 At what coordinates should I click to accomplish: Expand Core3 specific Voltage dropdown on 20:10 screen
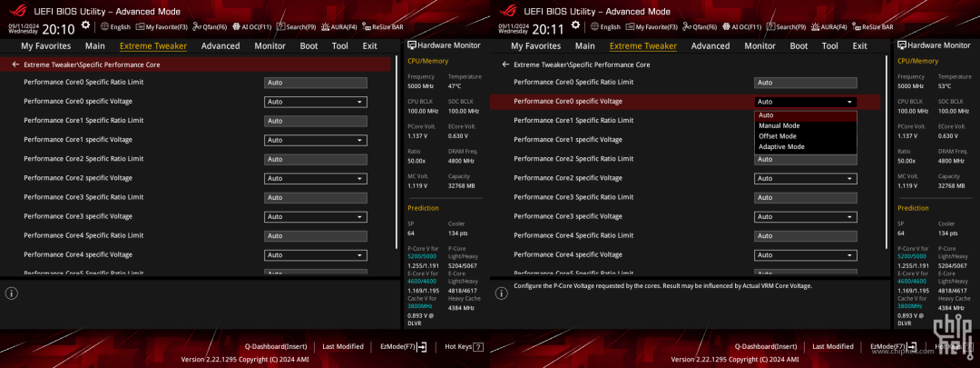pyautogui.click(x=316, y=216)
